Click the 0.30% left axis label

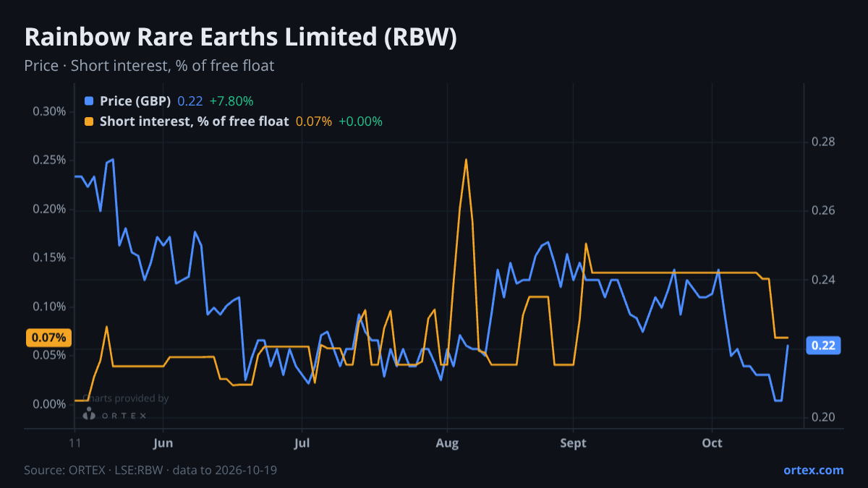tap(50, 111)
